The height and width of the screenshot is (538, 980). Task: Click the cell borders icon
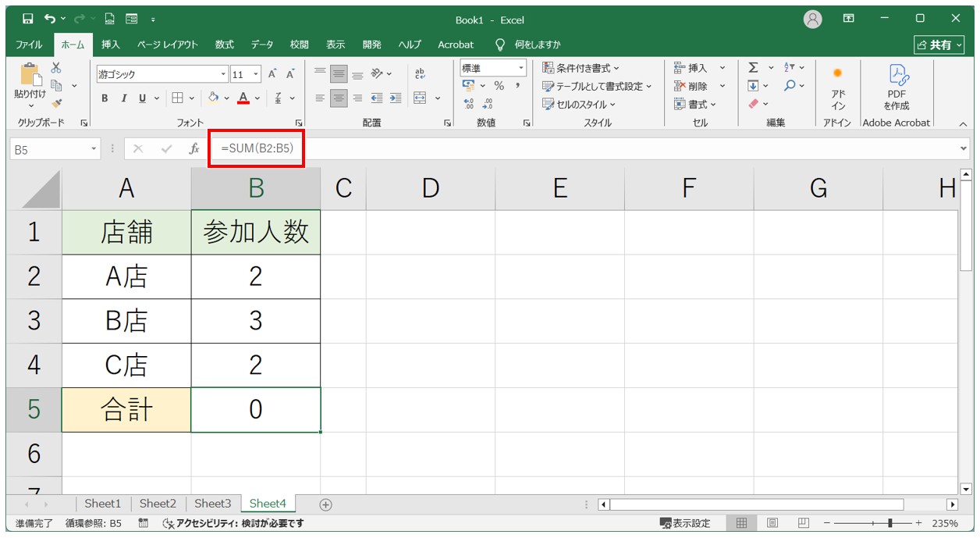pyautogui.click(x=178, y=98)
